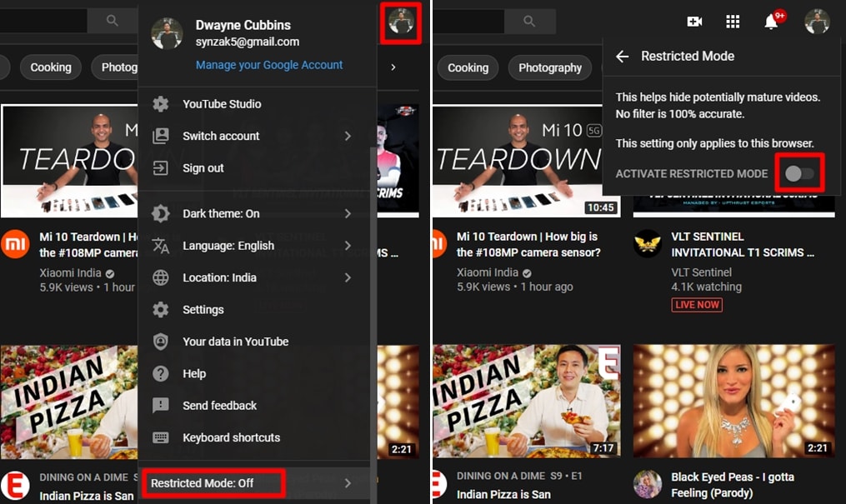Open VLT SENTINEL INVITATIONAL T1 SCRIMS title
846x504 pixels.
[743, 244]
